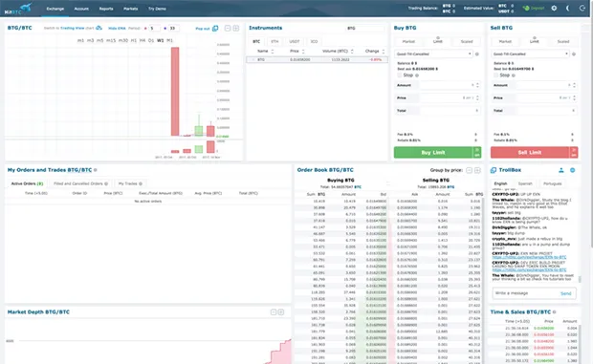Click the logout icon in header
Viewport: 593px width, 364px height.
tap(582, 8)
